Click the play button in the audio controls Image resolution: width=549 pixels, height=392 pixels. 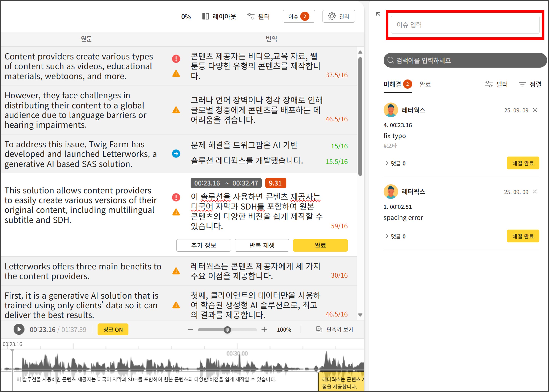[19, 329]
